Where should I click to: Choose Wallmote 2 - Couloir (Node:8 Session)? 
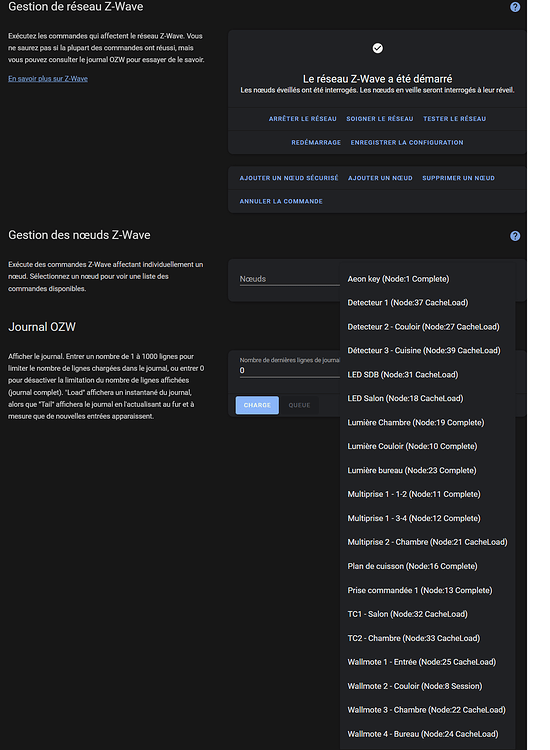coord(428,686)
